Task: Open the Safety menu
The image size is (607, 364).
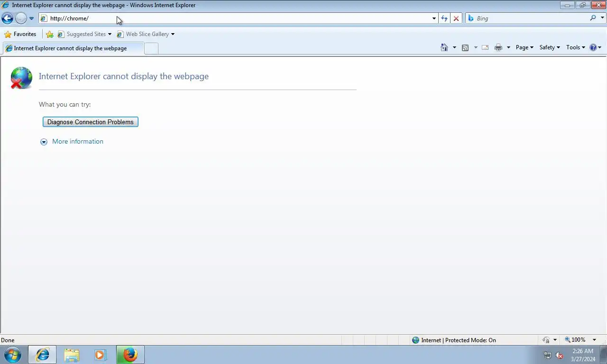Action: tap(550, 47)
